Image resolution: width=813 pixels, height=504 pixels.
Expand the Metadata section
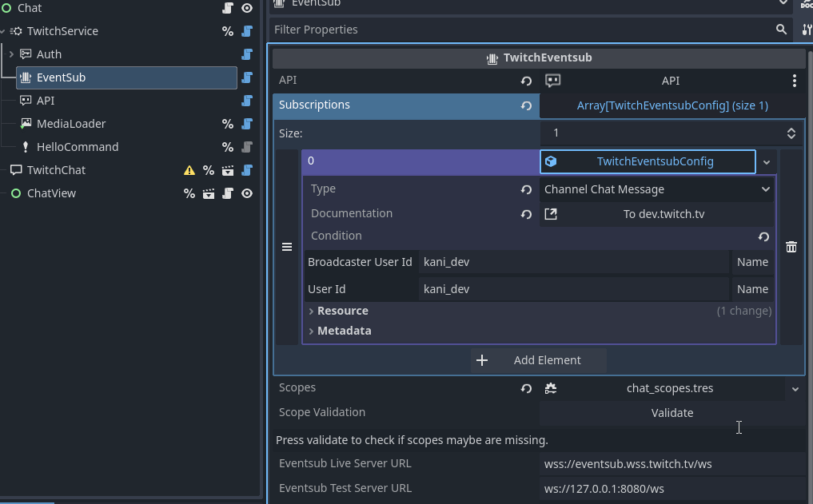(x=344, y=331)
